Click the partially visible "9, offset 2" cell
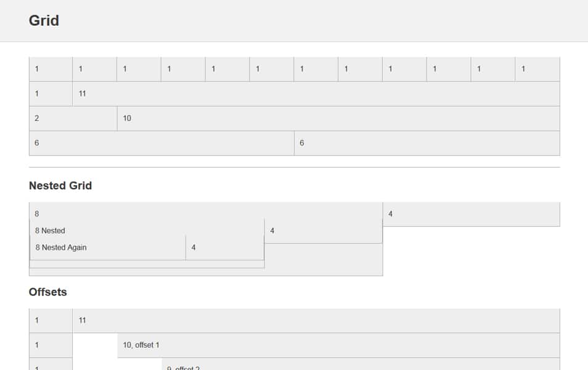Screen dimensions: 588x370 (x=360, y=366)
